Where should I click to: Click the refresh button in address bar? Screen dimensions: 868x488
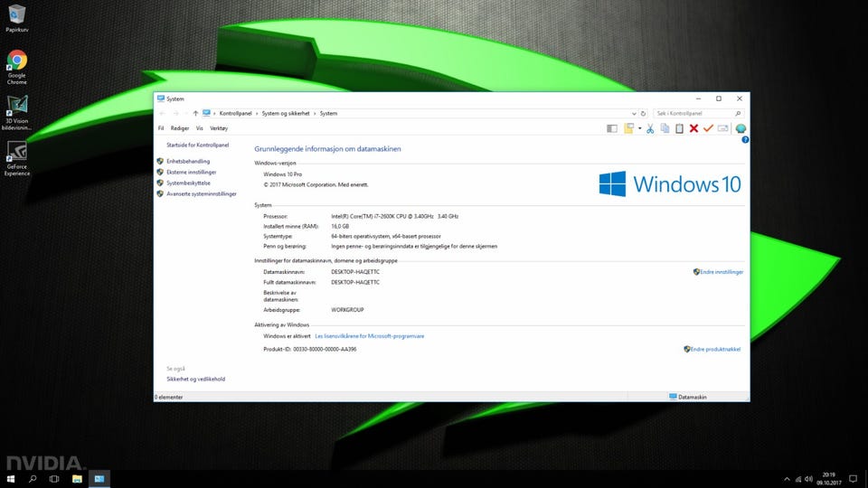pyautogui.click(x=643, y=114)
